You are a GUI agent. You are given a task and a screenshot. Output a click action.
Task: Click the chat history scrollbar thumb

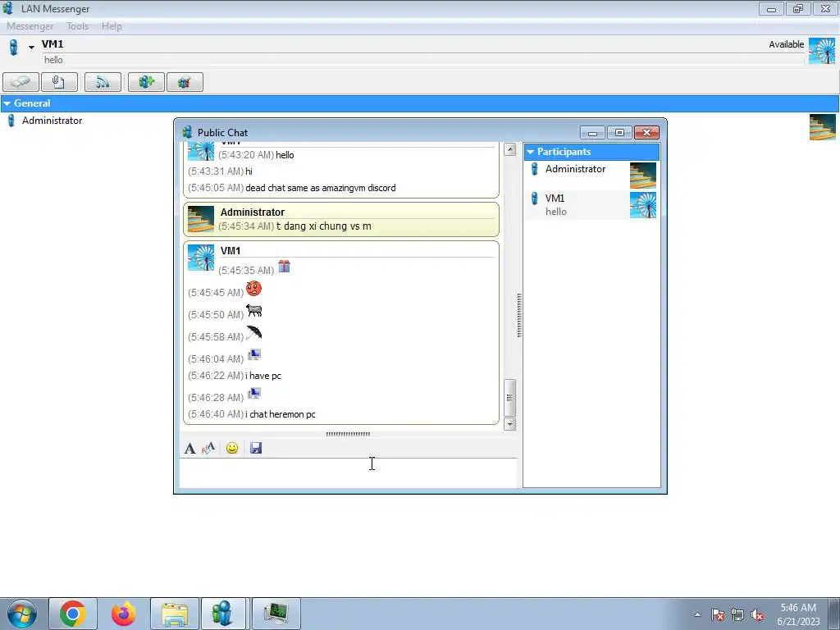click(510, 398)
